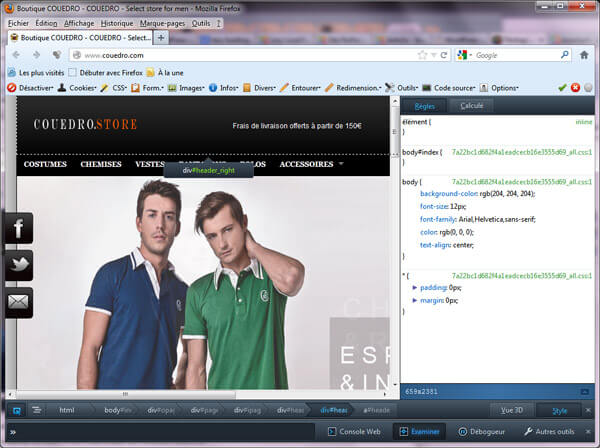The image size is (600, 448).
Task: Open Autres outils menu
Action: pos(549,432)
